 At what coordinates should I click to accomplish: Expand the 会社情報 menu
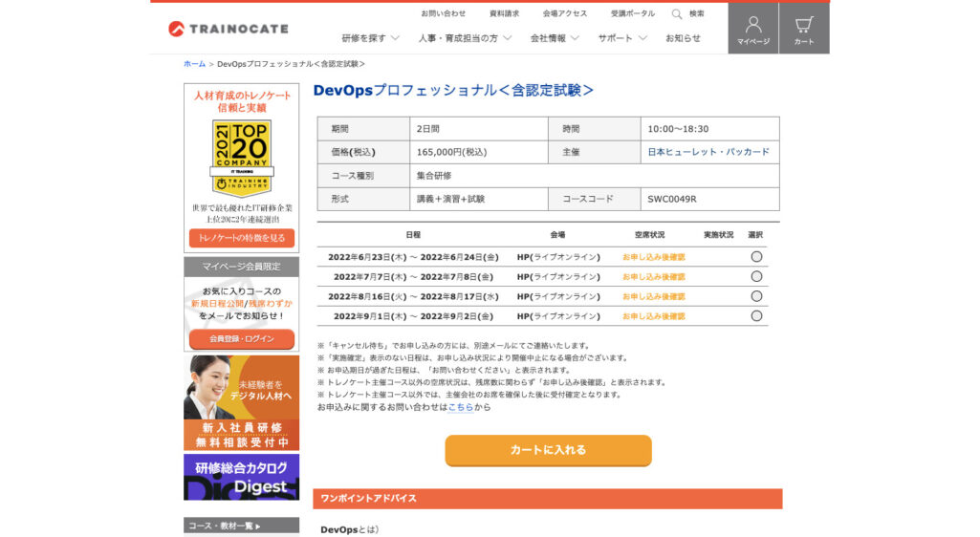tap(555, 38)
